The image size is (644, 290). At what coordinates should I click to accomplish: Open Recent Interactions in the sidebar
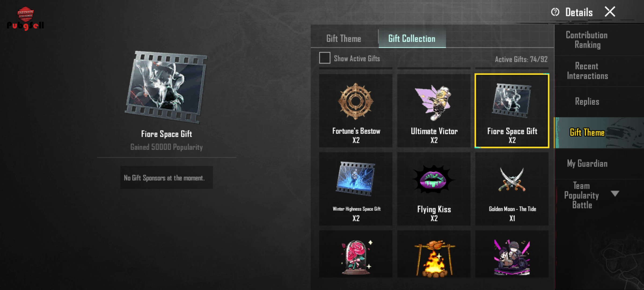coord(587,71)
